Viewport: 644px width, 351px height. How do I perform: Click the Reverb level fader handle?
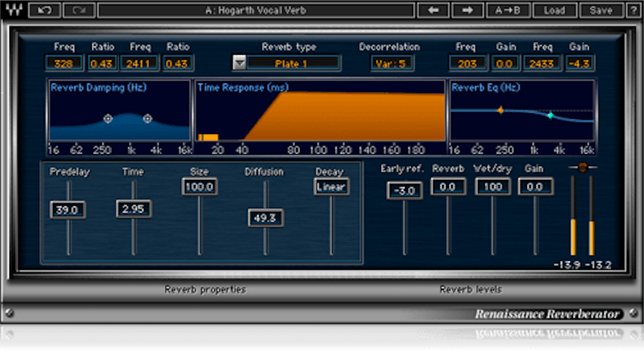[x=448, y=187]
